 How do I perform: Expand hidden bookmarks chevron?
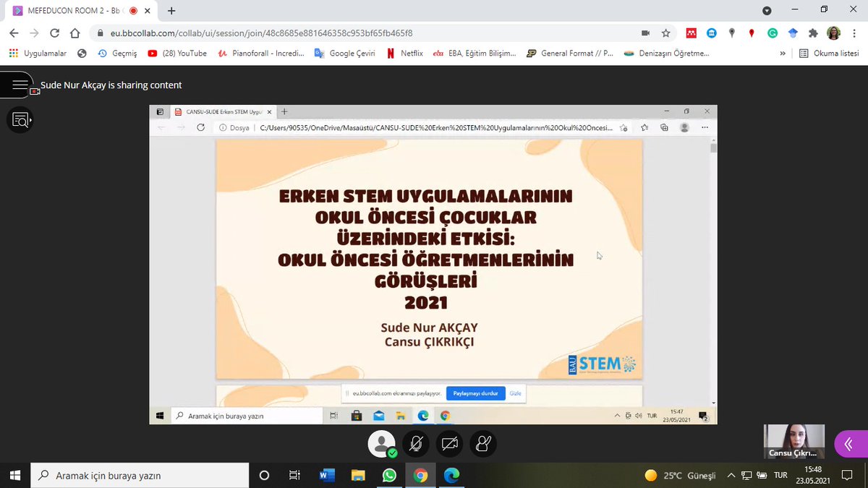coord(783,53)
